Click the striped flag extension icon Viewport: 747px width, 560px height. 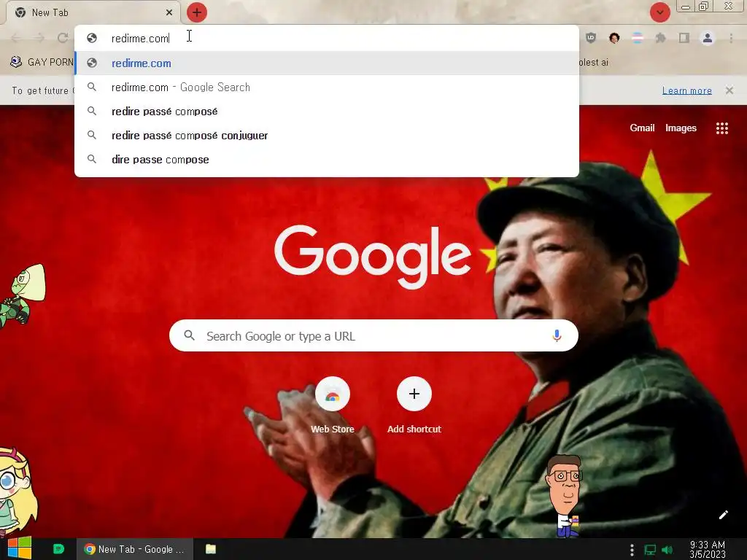click(637, 38)
